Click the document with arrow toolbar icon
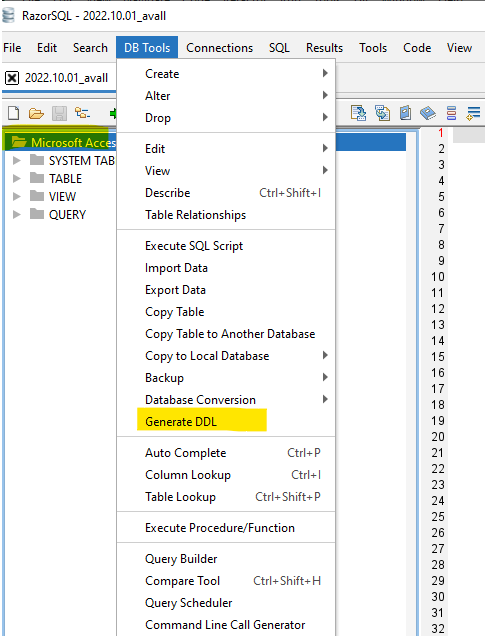Viewport: 485px width, 636px height. pyautogui.click(x=358, y=113)
